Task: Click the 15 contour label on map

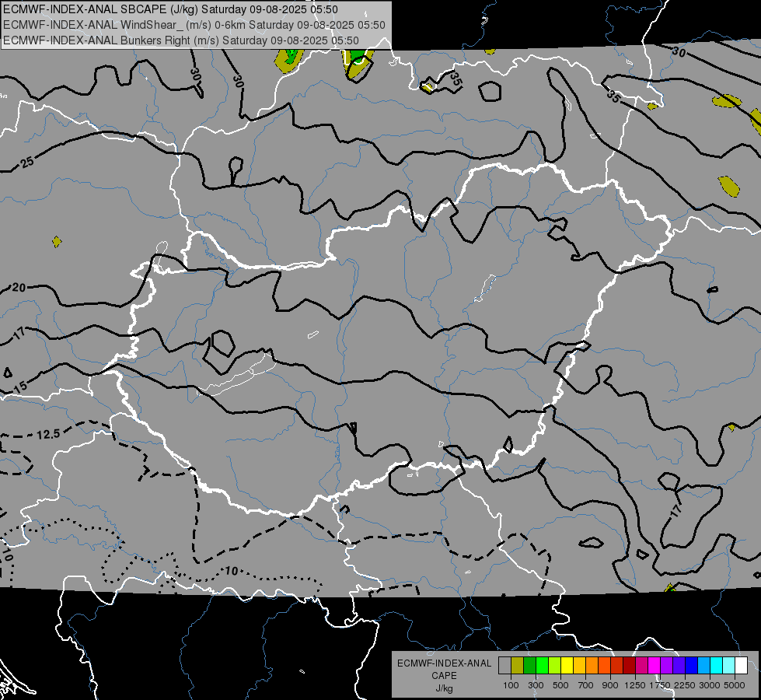Action: click(x=20, y=387)
